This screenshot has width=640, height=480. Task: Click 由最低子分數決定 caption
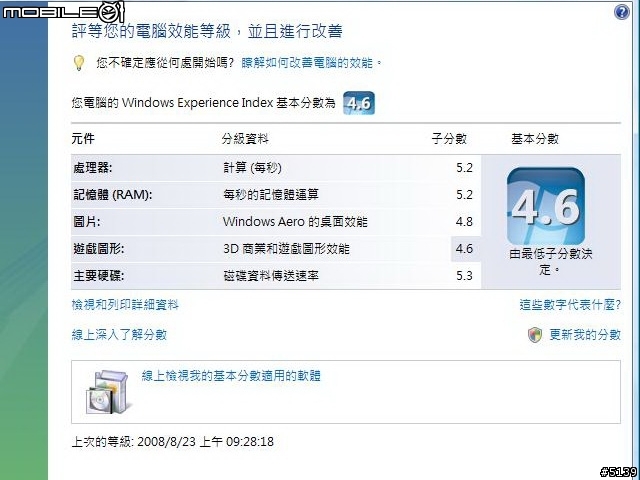550,262
